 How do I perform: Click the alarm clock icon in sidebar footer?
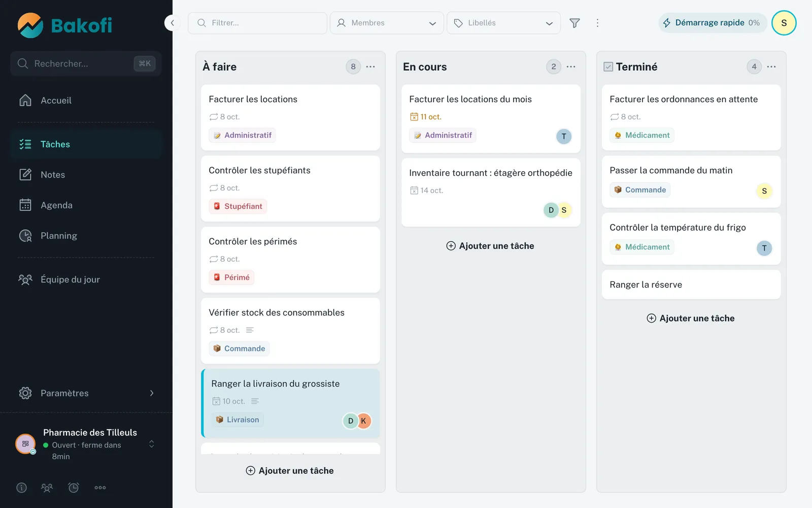click(74, 488)
